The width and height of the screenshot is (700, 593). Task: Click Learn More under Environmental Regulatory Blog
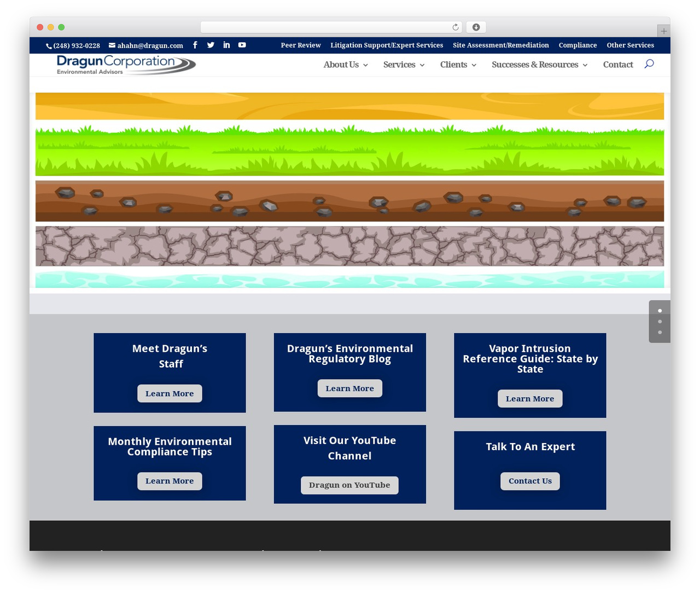[x=350, y=388]
